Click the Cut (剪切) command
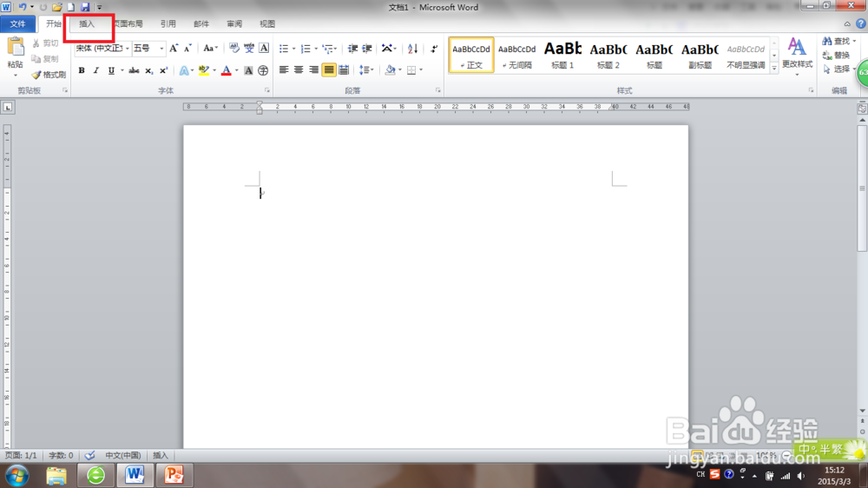The image size is (868, 488). coord(45,43)
